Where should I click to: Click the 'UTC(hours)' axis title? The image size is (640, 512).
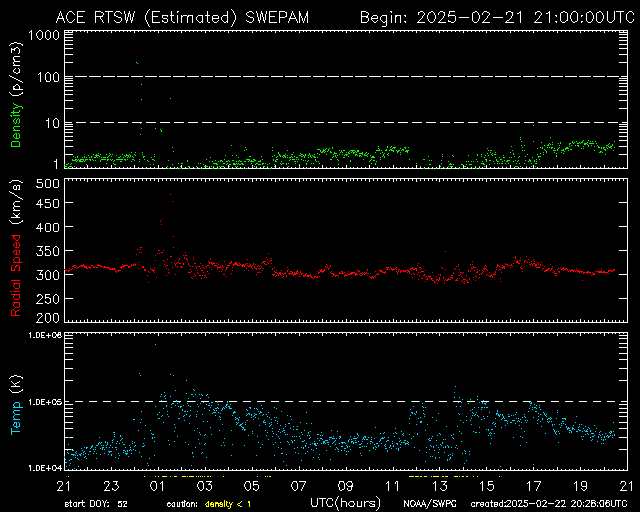tap(345, 503)
